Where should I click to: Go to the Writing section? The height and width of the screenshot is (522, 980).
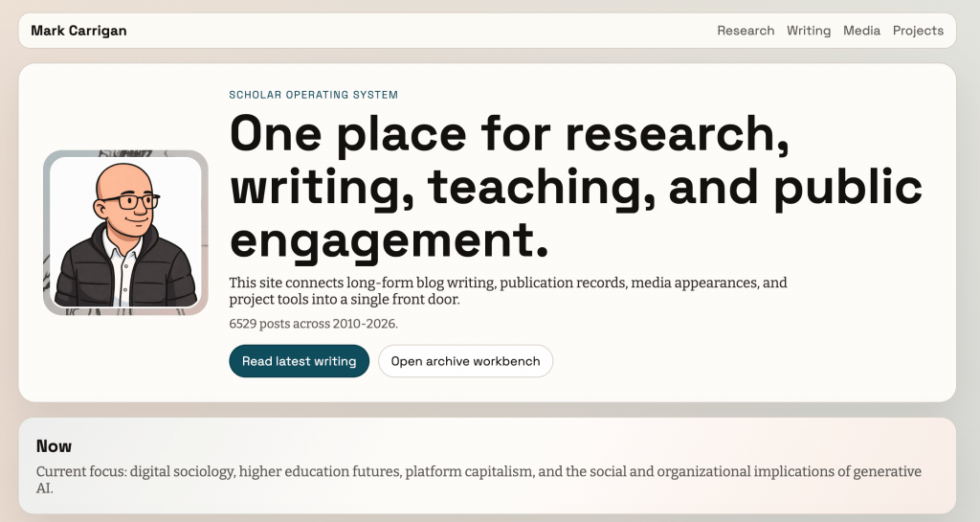[x=809, y=31]
